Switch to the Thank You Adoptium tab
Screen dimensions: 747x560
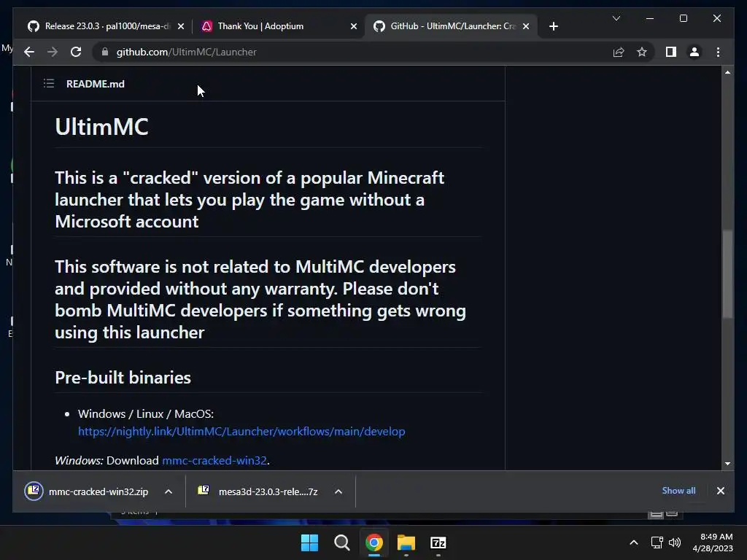[x=279, y=26]
